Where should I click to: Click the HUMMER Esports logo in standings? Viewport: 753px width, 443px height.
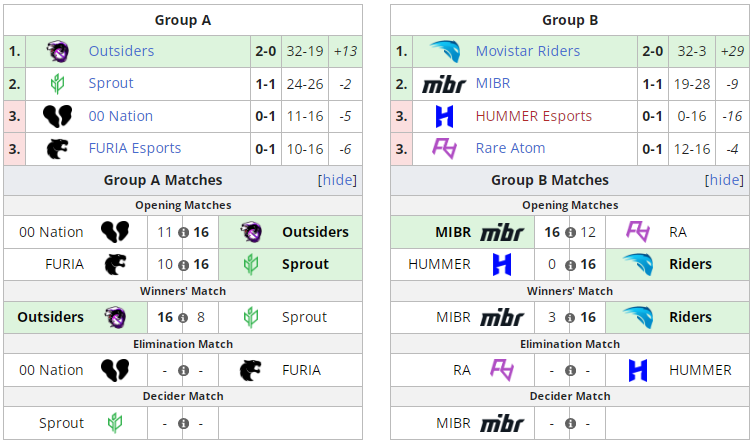pos(444,116)
